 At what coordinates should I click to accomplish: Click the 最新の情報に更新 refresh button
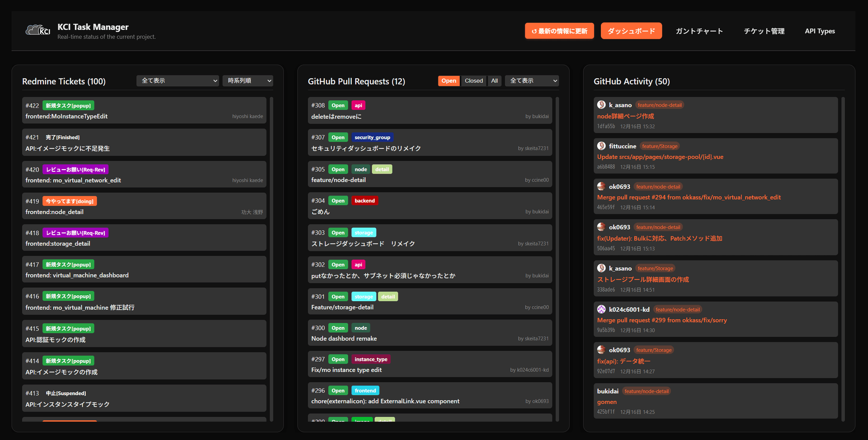tap(559, 31)
